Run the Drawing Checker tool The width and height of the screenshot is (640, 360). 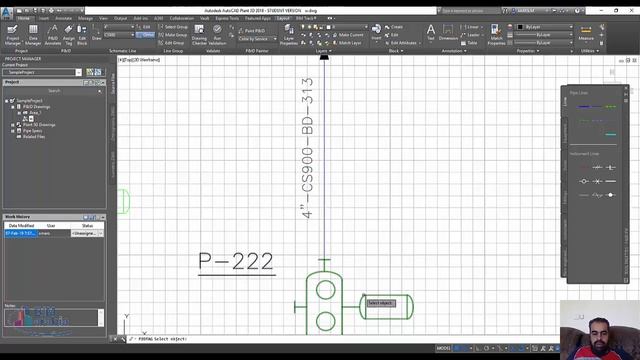199,34
